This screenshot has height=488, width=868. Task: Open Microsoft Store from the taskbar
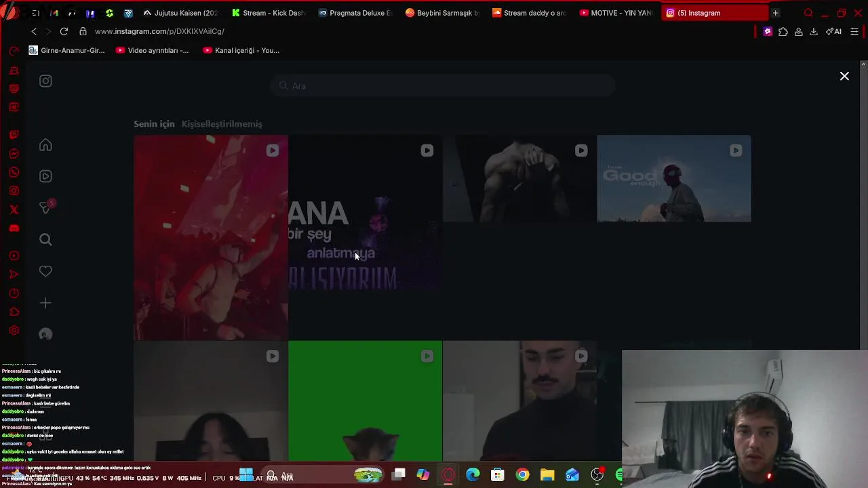(x=498, y=475)
